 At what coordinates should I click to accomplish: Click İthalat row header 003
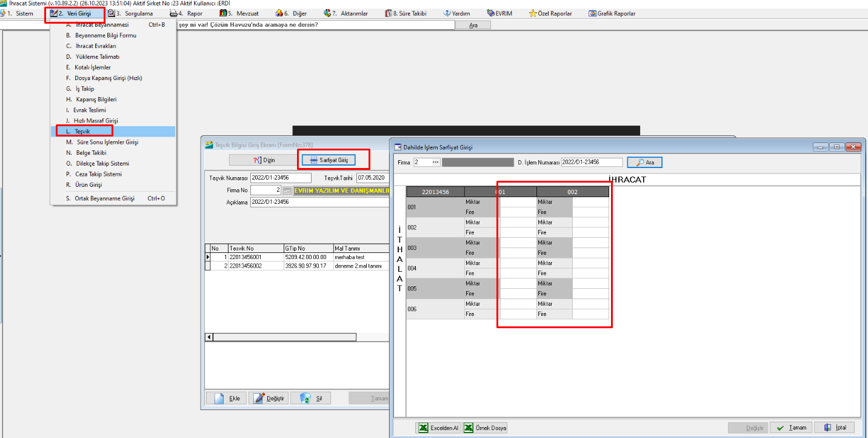point(435,248)
